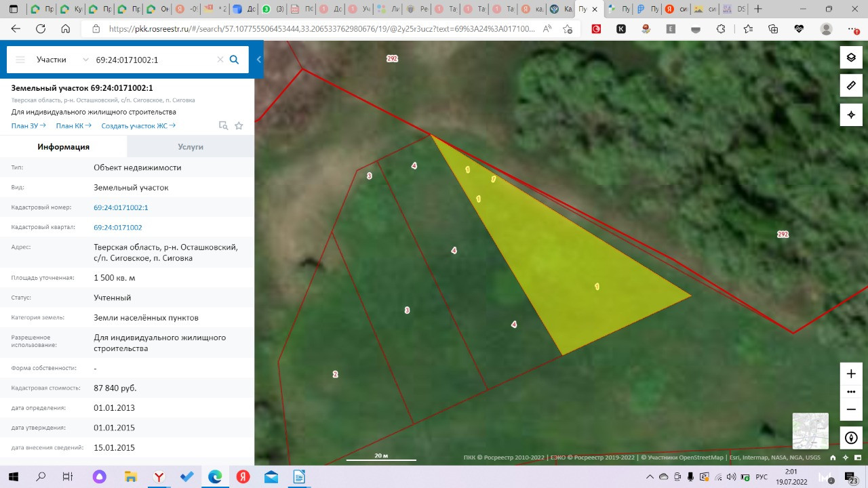
Task: Open the more options dots between zoom buttons
Action: click(x=851, y=392)
